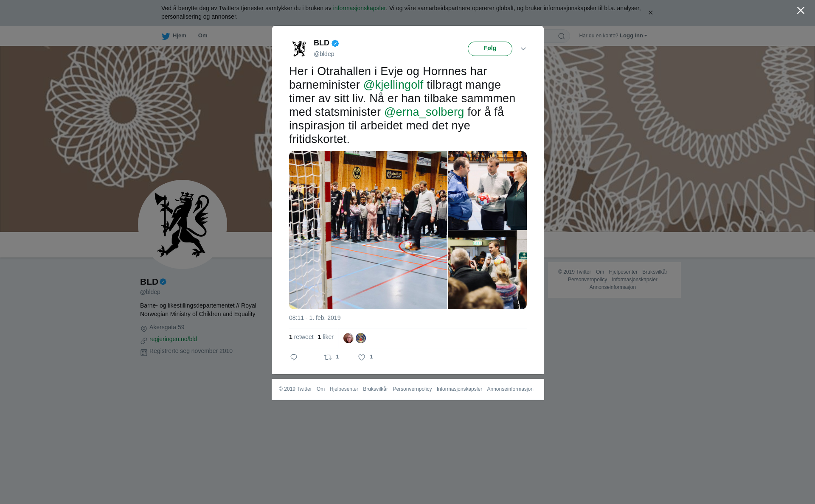Open the regjeringen.no/bld profile link

173,339
